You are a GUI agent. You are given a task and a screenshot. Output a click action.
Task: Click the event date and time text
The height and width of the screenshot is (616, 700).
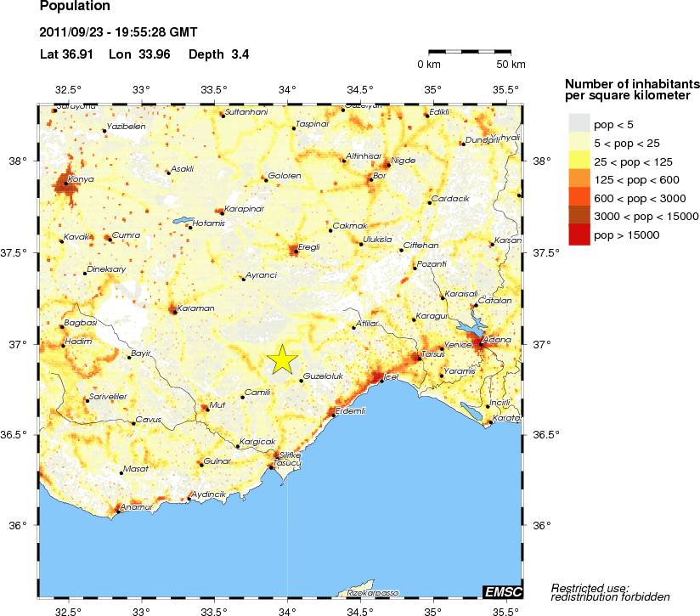118,33
